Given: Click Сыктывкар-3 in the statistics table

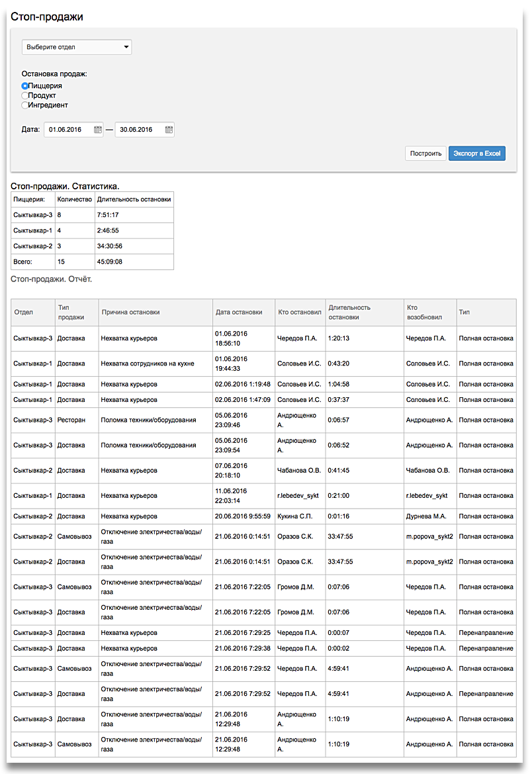Looking at the screenshot, I should 32,215.
